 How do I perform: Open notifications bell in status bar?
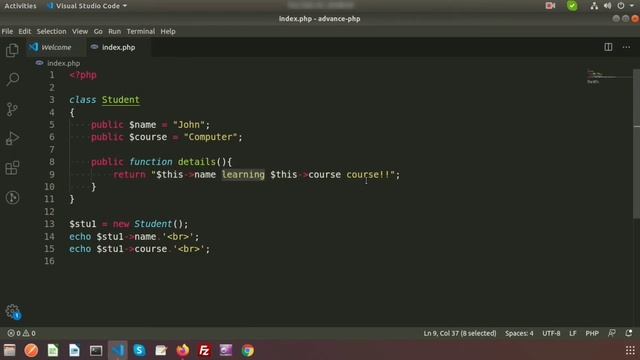pos(629,333)
